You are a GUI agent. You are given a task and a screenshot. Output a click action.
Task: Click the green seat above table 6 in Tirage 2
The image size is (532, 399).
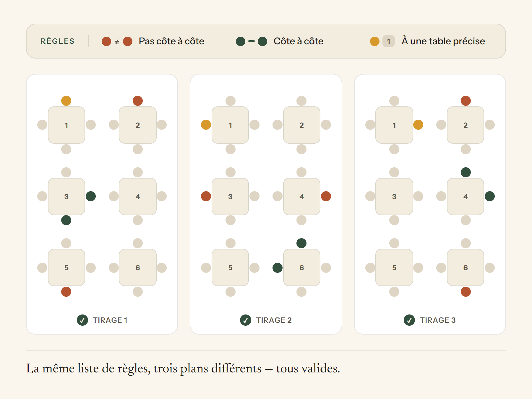click(301, 243)
